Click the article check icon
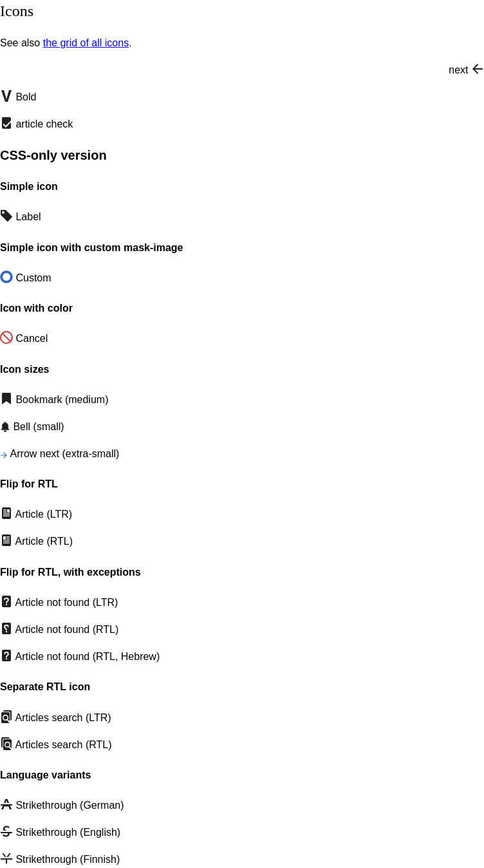The width and height of the screenshot is (484, 868). [x=6, y=123]
